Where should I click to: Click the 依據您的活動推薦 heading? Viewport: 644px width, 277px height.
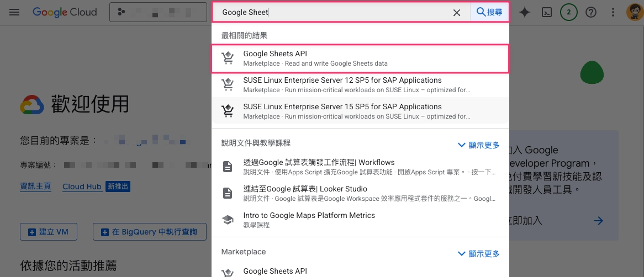(68, 266)
